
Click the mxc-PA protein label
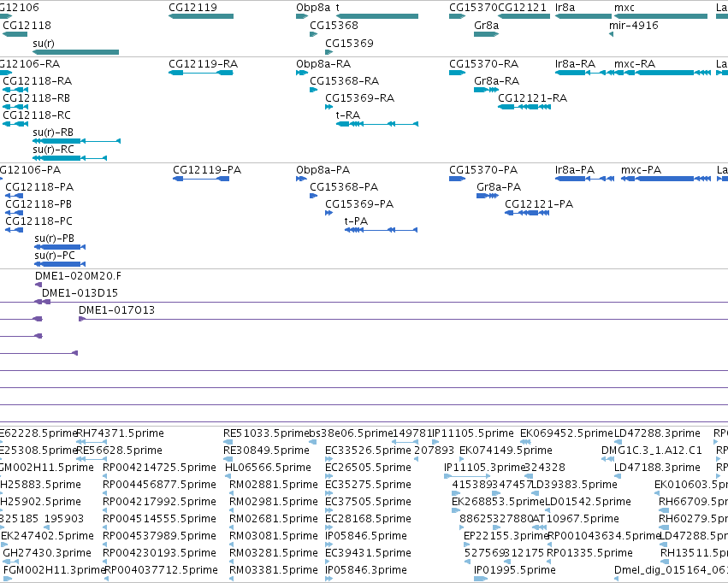pyautogui.click(x=642, y=170)
